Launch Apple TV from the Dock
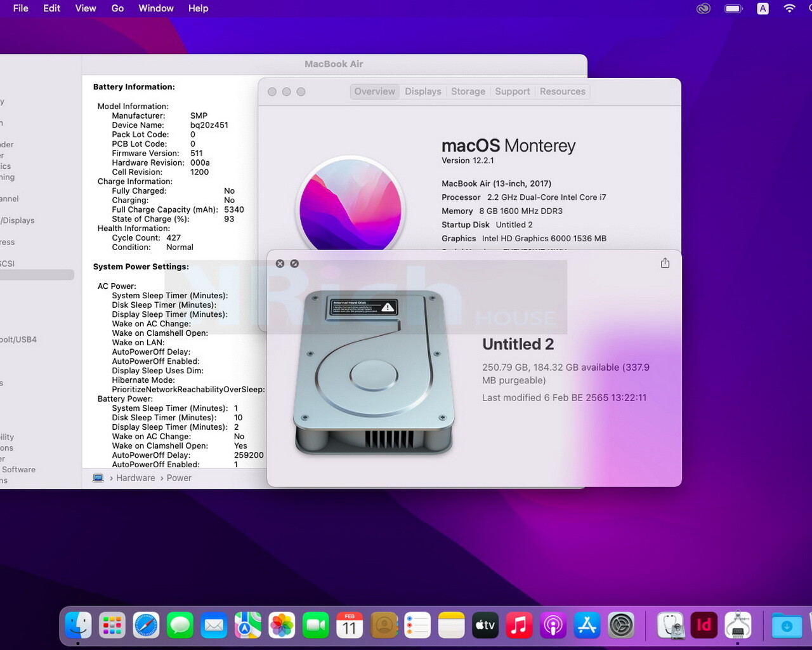Image resolution: width=812 pixels, height=650 pixels. [485, 625]
